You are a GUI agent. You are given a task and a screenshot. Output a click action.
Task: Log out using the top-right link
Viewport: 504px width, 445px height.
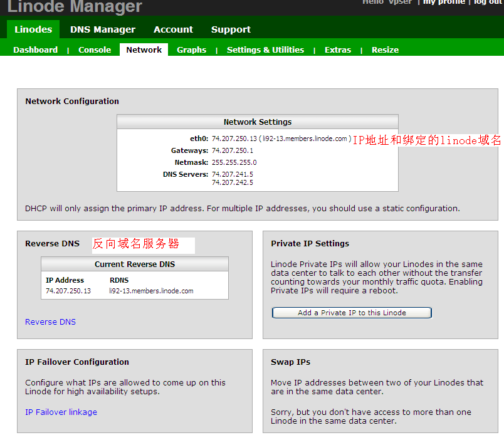point(488,3)
